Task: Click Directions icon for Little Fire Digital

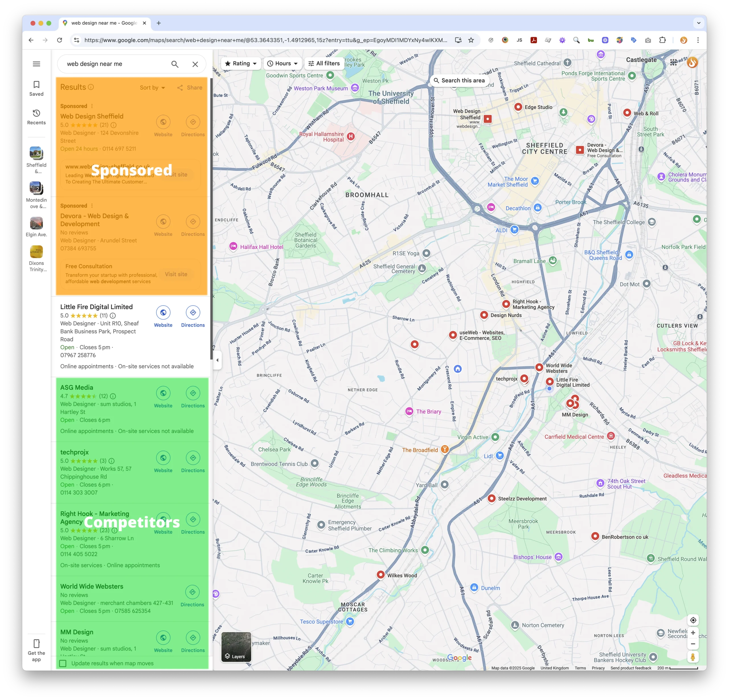Action: [x=193, y=313]
